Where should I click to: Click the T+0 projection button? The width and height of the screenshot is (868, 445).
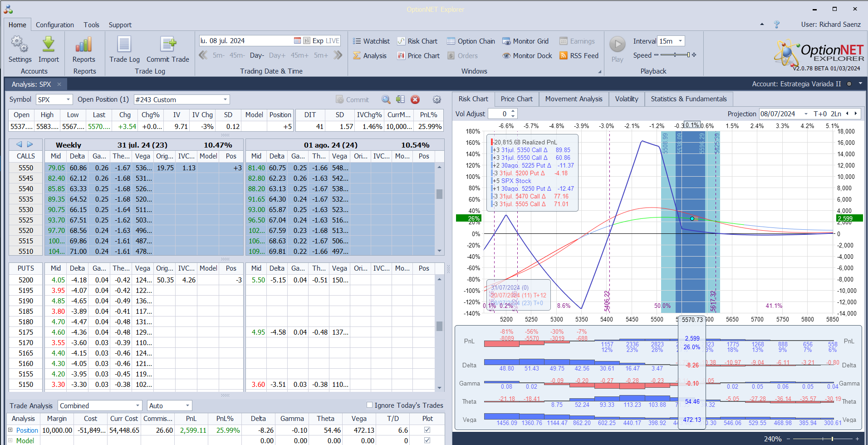[x=820, y=114]
